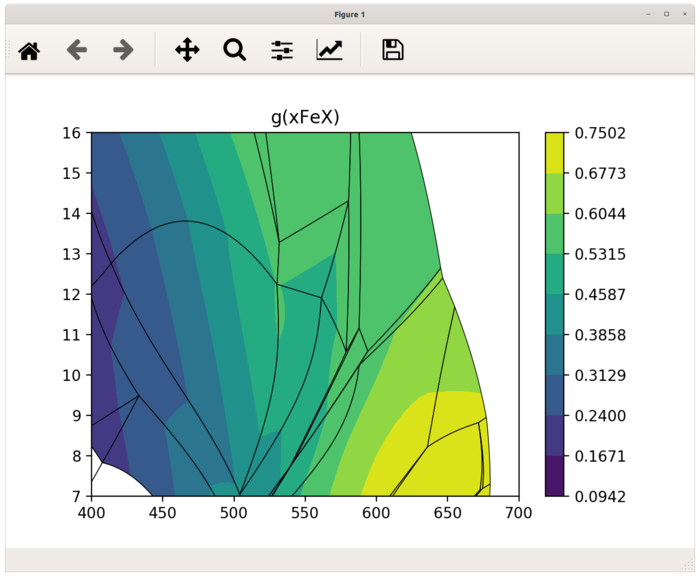This screenshot has height=577, width=700.
Task: Click the x-axis tick label 600
Action: coord(376,513)
